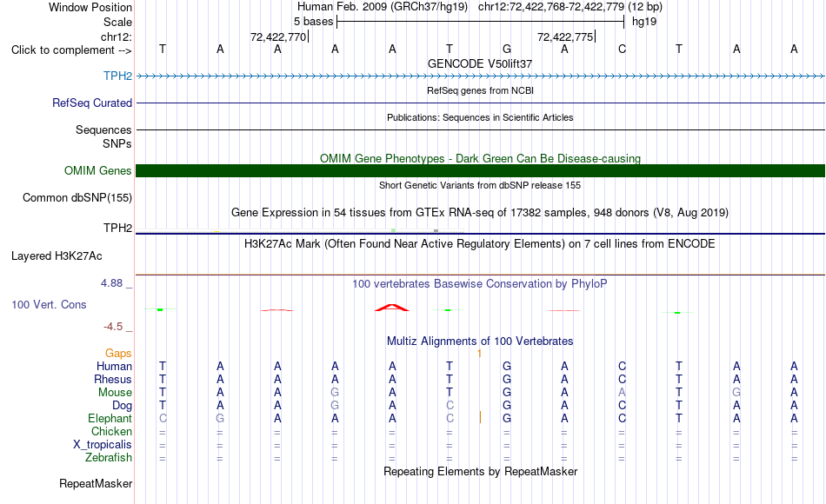Screen dimensions: 826x504
Task: Select the OMIM Genes track label
Action: click(x=97, y=170)
